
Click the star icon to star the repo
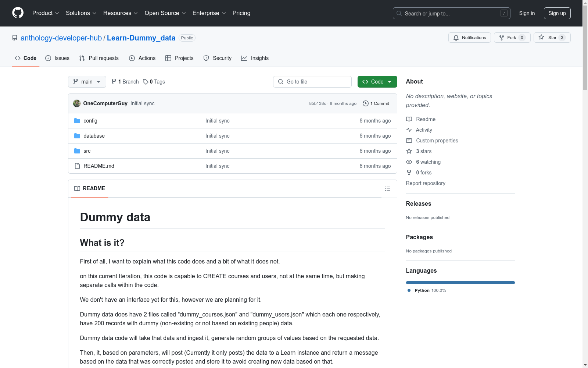pyautogui.click(x=541, y=37)
